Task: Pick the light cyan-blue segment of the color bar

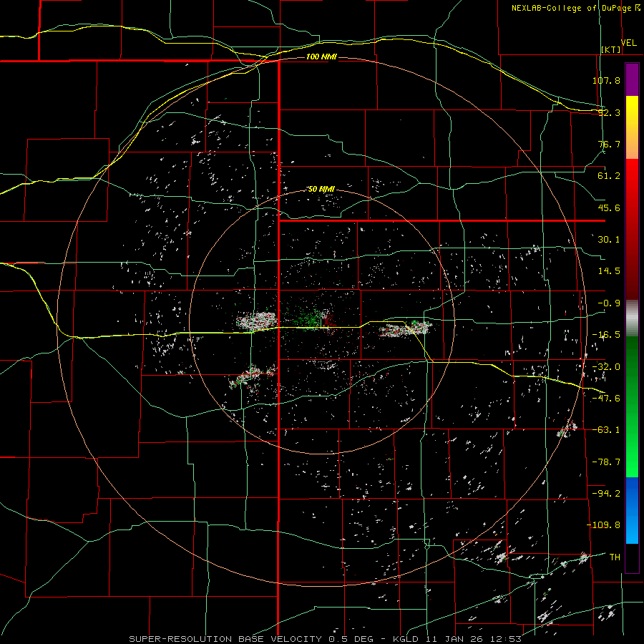Action: tap(632, 531)
